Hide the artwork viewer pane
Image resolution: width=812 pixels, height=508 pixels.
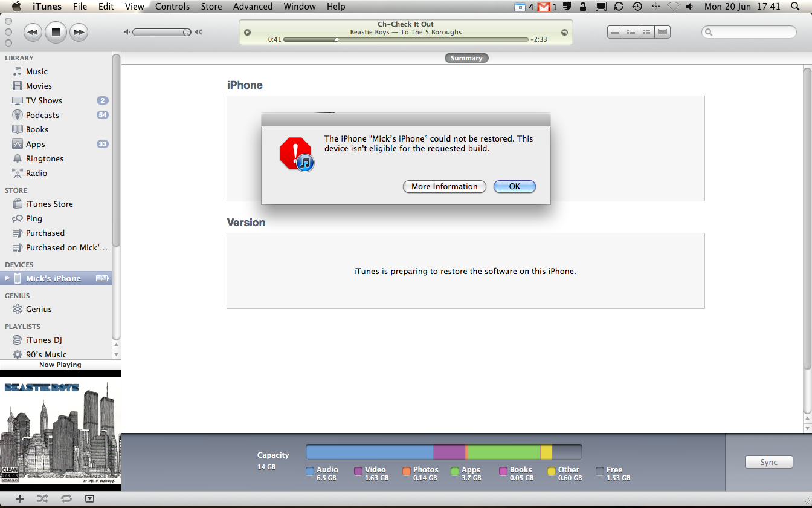(x=89, y=498)
